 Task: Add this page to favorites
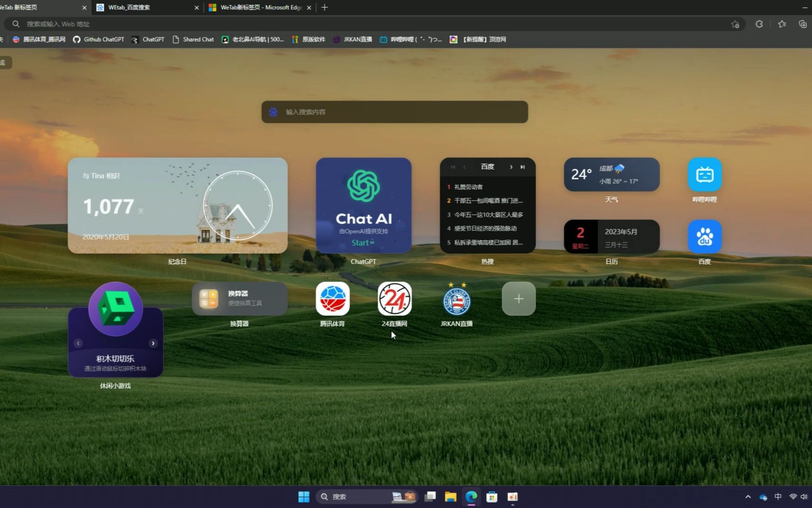[735, 24]
